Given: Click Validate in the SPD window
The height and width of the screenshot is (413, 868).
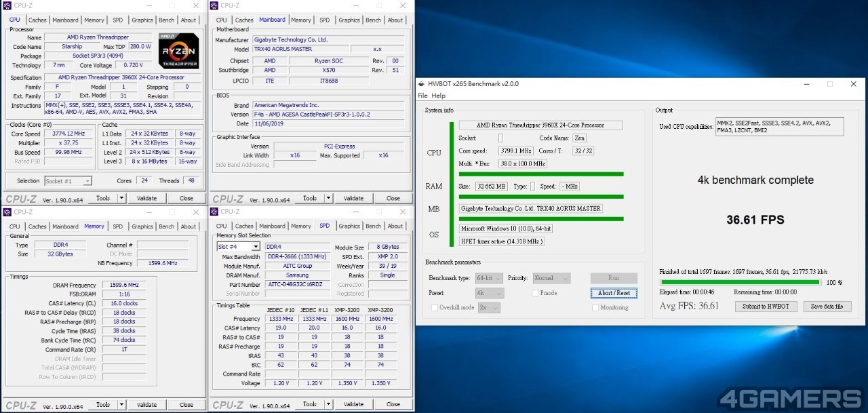Looking at the screenshot, I should click(x=353, y=405).
